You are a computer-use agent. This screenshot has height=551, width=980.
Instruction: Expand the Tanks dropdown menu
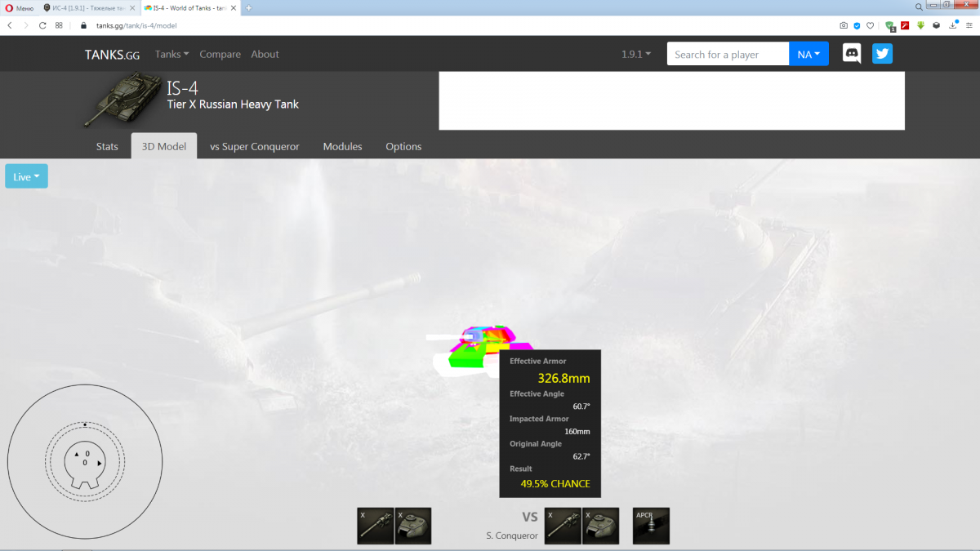coord(171,54)
